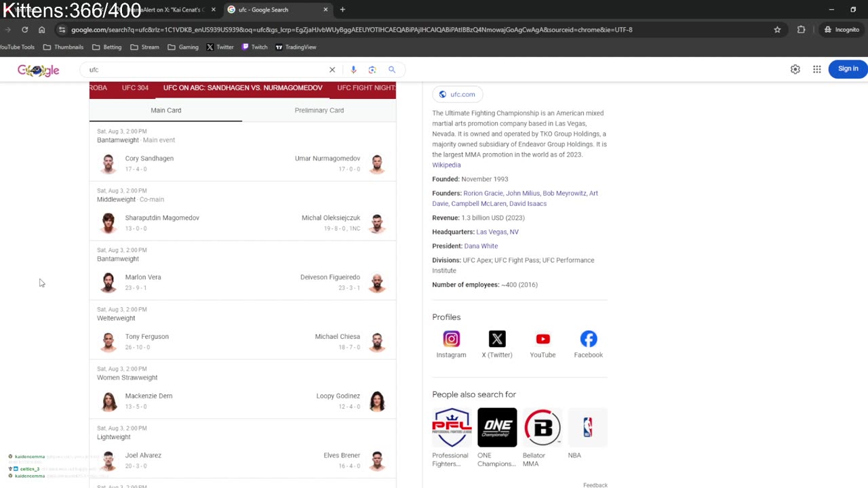The width and height of the screenshot is (868, 488).
Task: Open the Campbell McLaren founder link
Action: point(478,204)
